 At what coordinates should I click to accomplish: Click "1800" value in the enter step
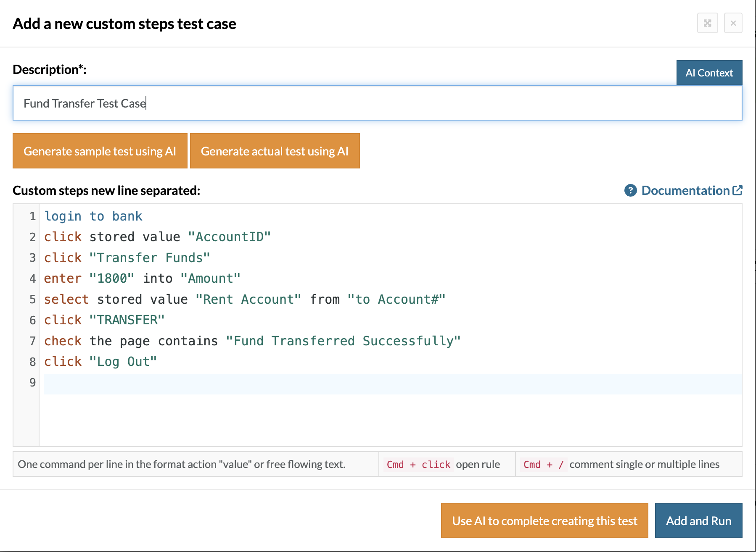[x=112, y=279]
